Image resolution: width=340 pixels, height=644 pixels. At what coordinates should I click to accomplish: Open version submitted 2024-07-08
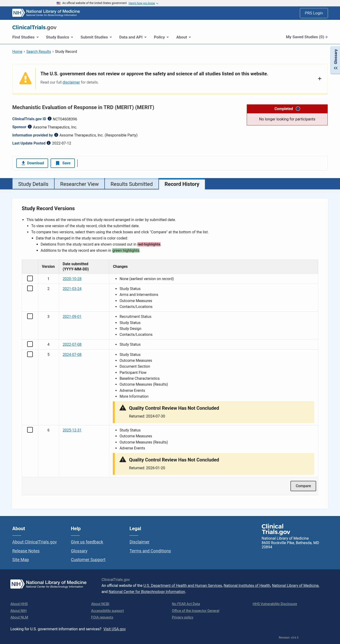tap(72, 354)
